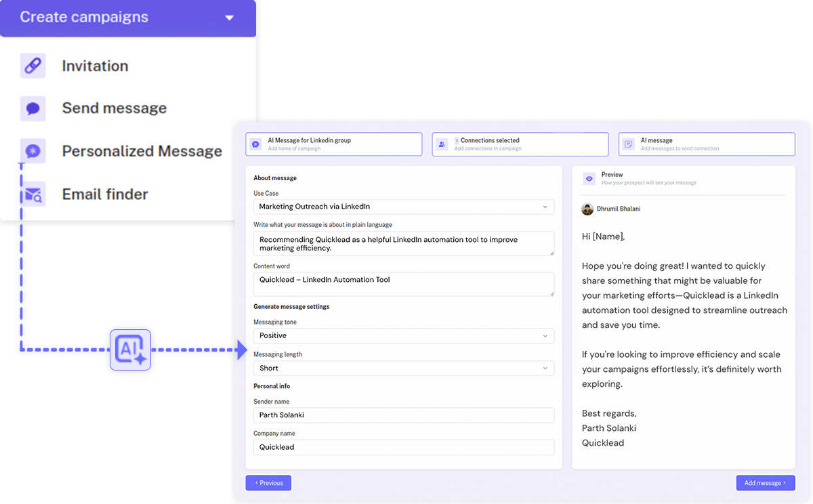The image size is (813, 504).
Task: Click the Send message chat bubble icon
Action: pos(33,108)
